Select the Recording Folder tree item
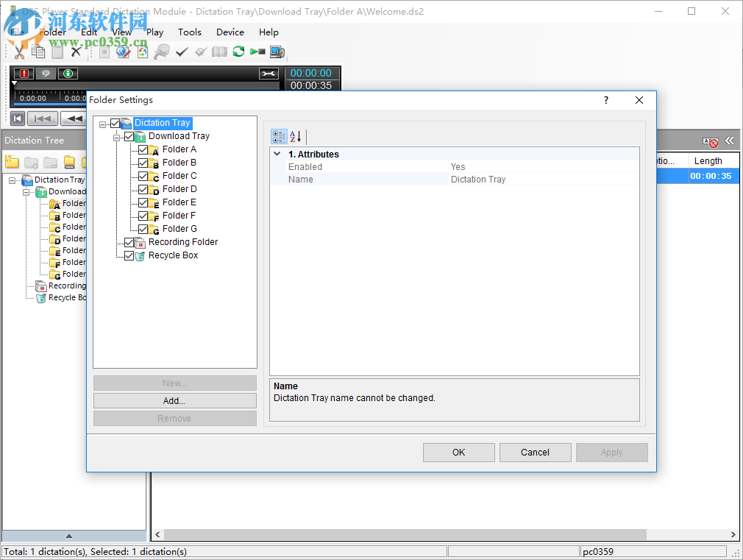This screenshot has height=560, width=743. pos(183,242)
